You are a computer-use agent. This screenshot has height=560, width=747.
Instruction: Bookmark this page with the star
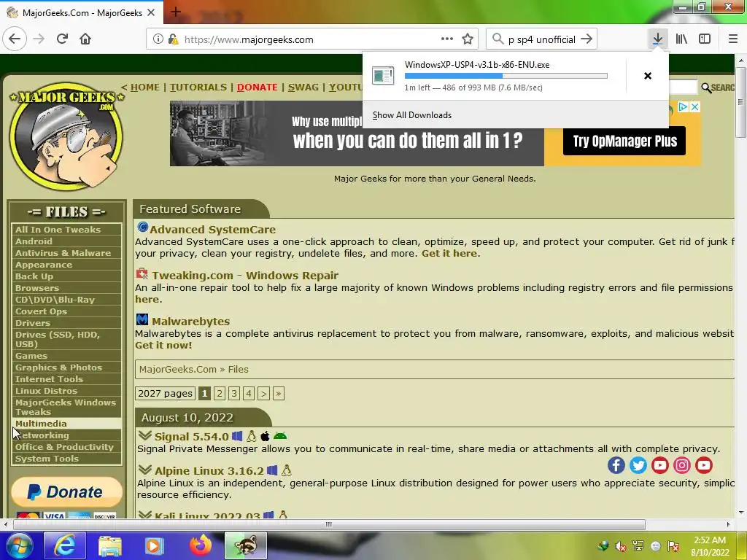[468, 39]
